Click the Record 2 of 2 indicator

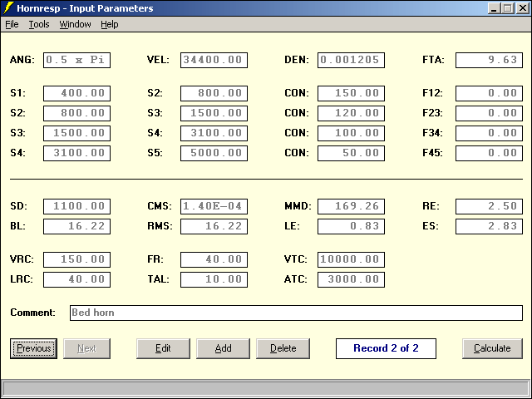pyautogui.click(x=386, y=348)
